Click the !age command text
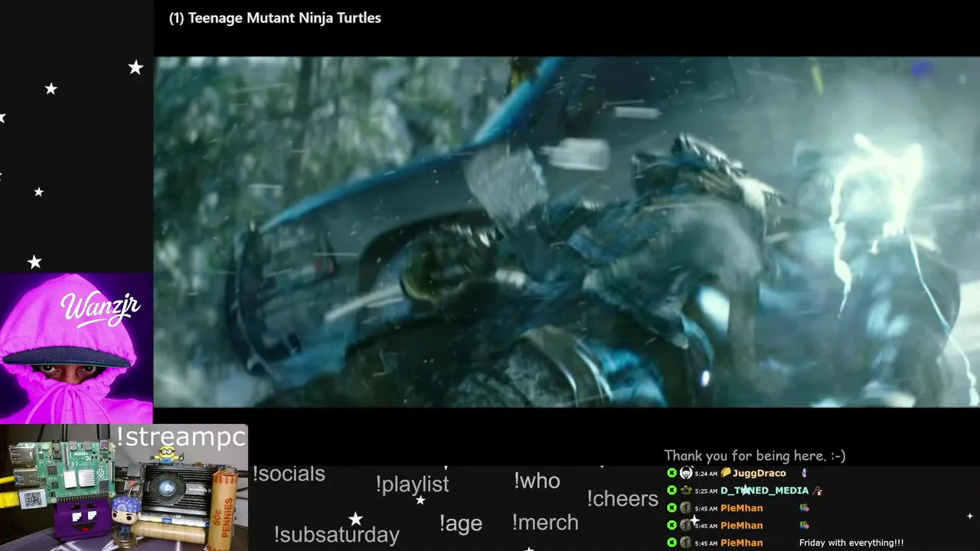The image size is (980, 551). [460, 523]
